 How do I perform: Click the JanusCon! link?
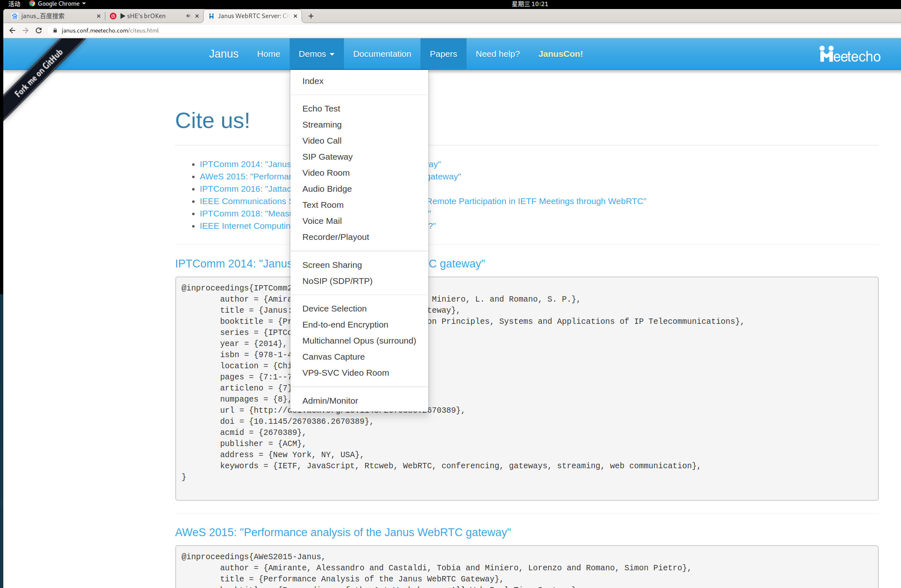click(x=560, y=54)
